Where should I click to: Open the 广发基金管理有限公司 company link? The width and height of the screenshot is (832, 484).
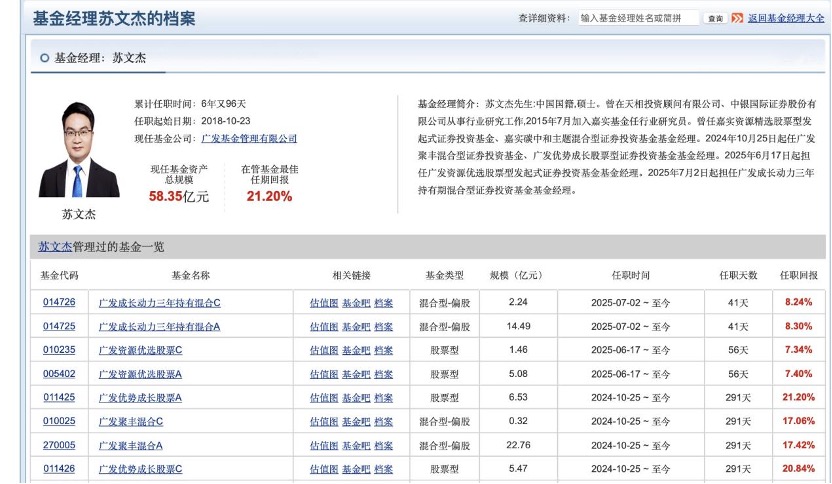[249, 138]
